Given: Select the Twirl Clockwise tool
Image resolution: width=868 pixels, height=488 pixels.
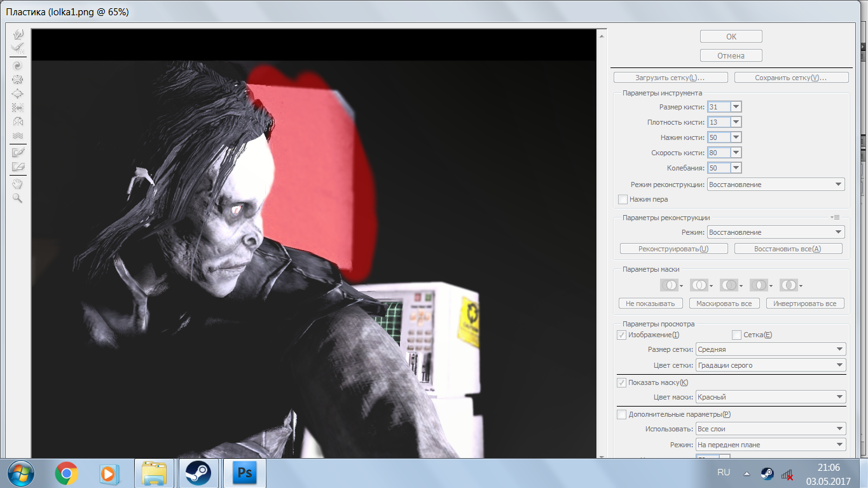Looking at the screenshot, I should (x=18, y=65).
